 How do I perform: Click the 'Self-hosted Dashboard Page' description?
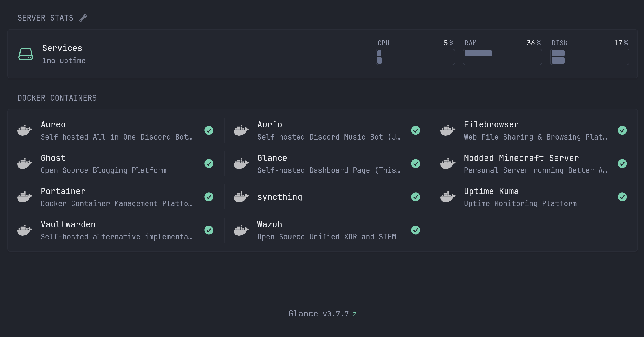329,170
